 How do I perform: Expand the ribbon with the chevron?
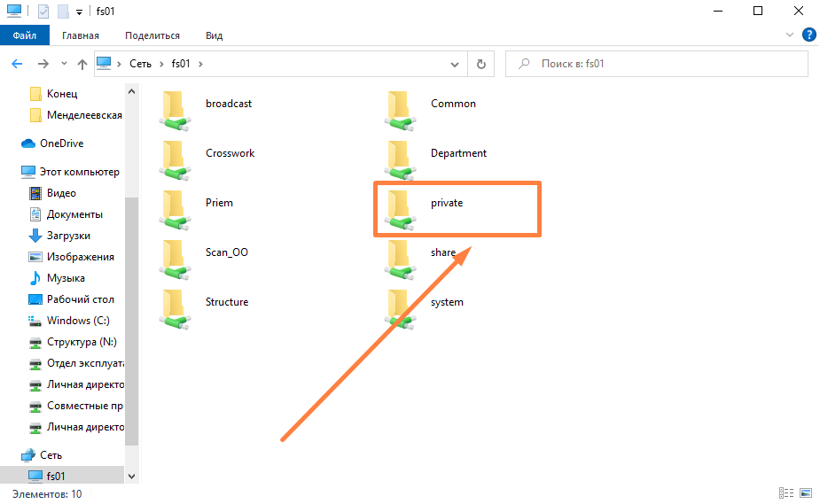[x=791, y=35]
